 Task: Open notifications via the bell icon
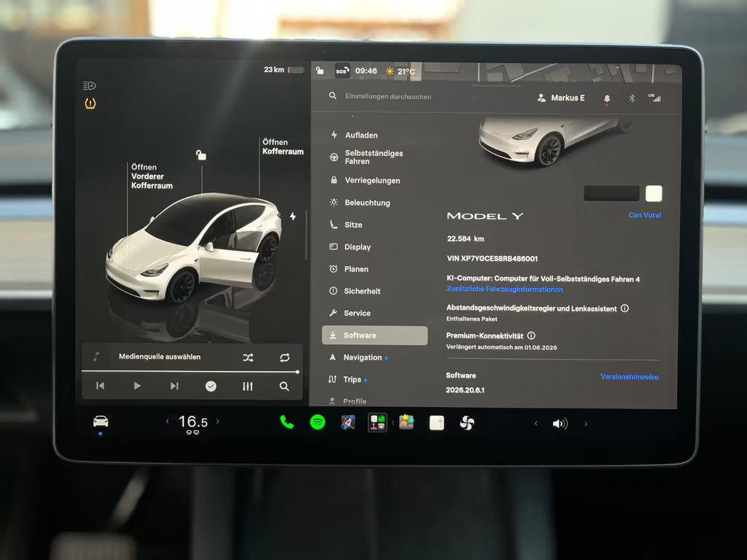coord(607,98)
